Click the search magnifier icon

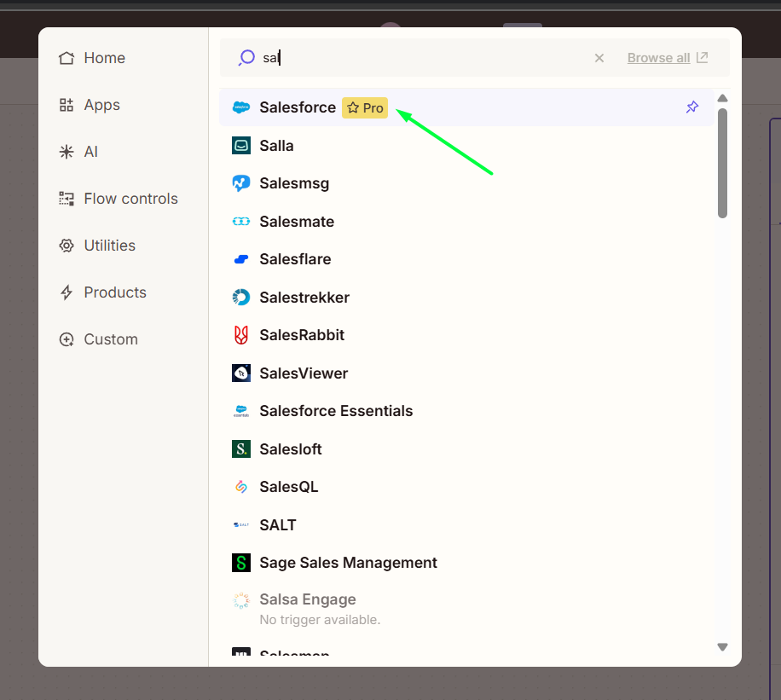(x=246, y=58)
